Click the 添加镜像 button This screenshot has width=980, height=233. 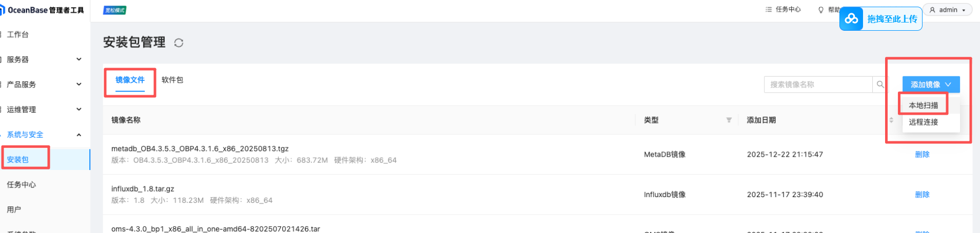[x=930, y=84]
